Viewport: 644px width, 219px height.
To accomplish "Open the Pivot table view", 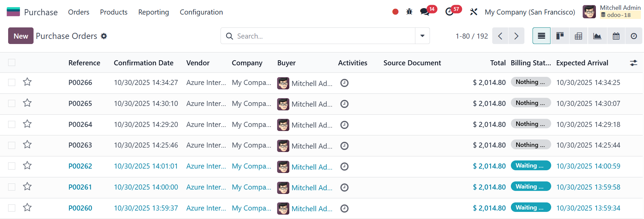I will point(578,36).
